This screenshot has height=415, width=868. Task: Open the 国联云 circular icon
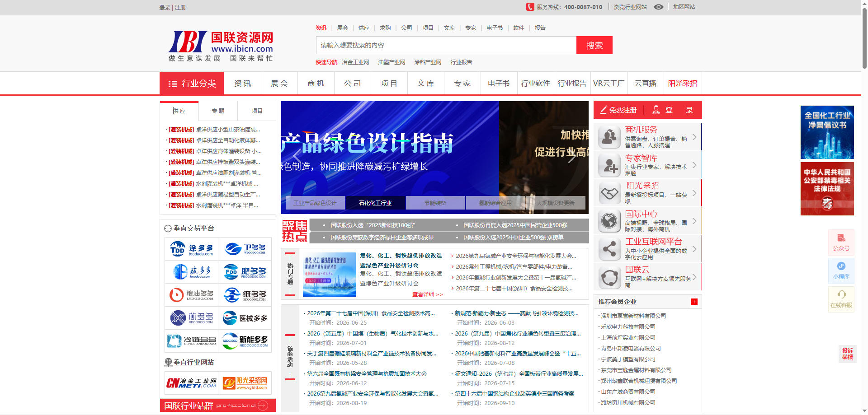coord(609,277)
